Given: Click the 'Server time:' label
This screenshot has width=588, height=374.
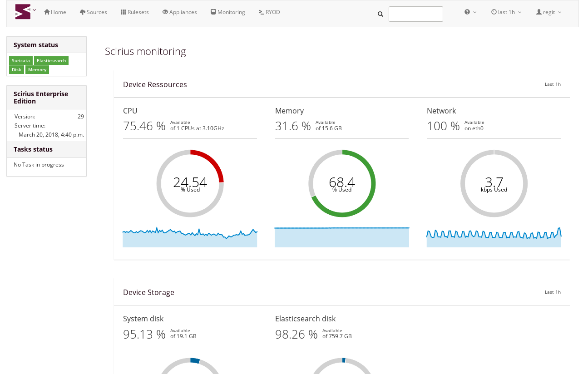Looking at the screenshot, I should point(30,126).
